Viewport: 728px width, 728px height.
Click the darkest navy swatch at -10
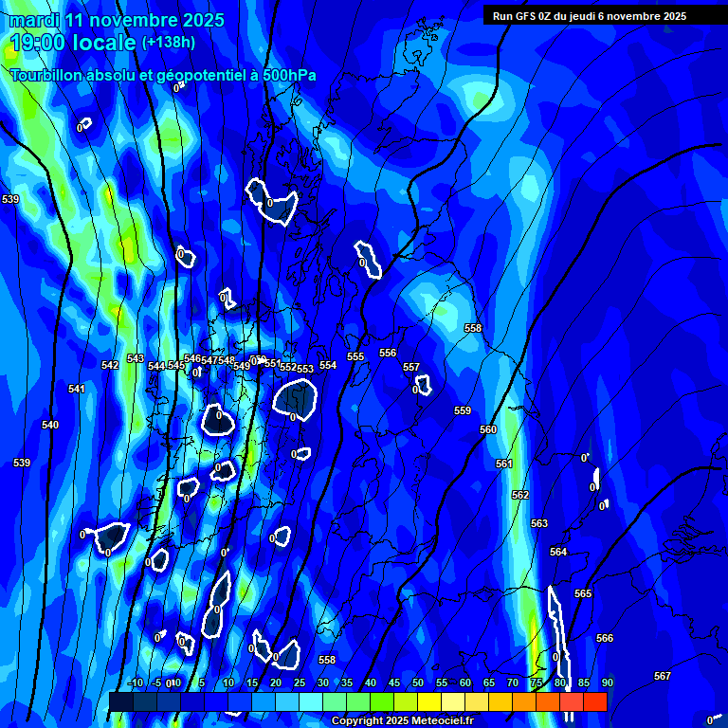tap(121, 701)
